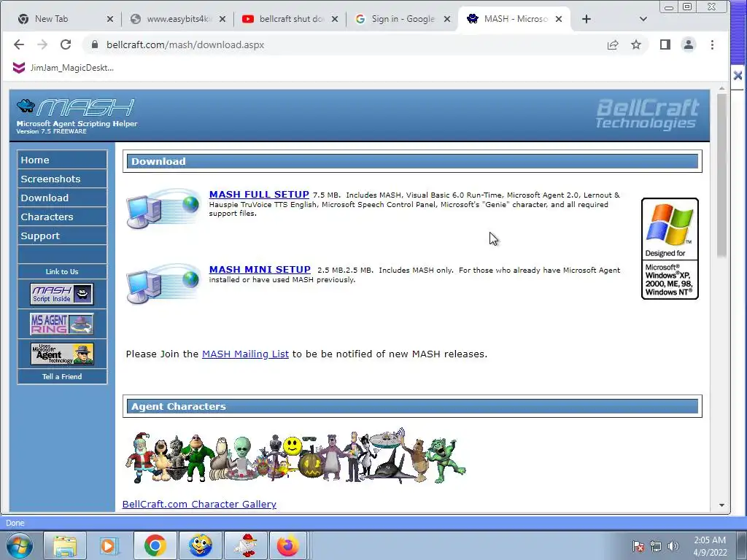Open the Chrome profile avatar

pos(689,44)
